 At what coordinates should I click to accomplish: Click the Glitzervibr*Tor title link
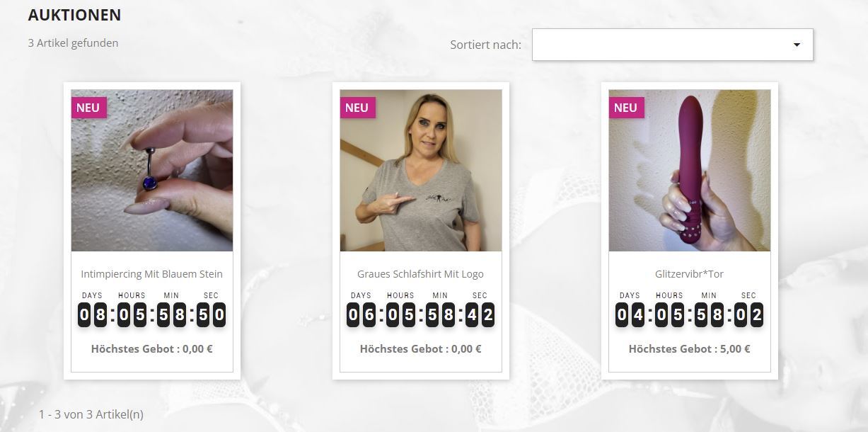[x=690, y=274]
